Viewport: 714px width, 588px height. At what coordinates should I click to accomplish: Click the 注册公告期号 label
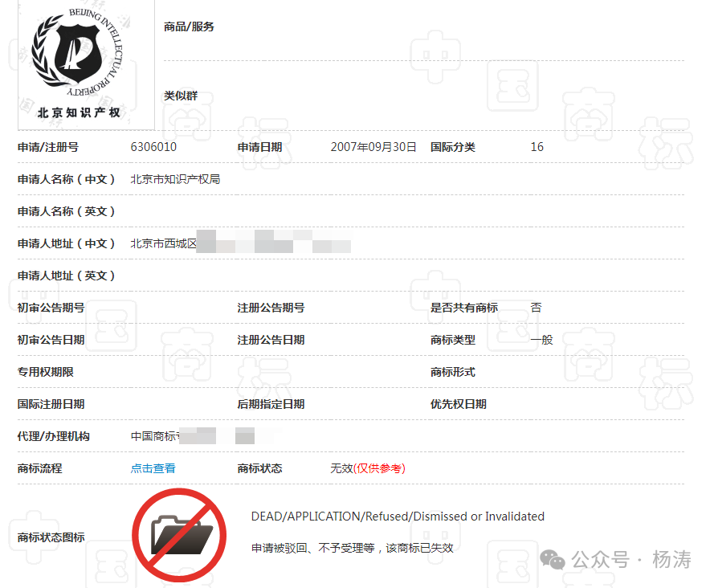point(271,308)
